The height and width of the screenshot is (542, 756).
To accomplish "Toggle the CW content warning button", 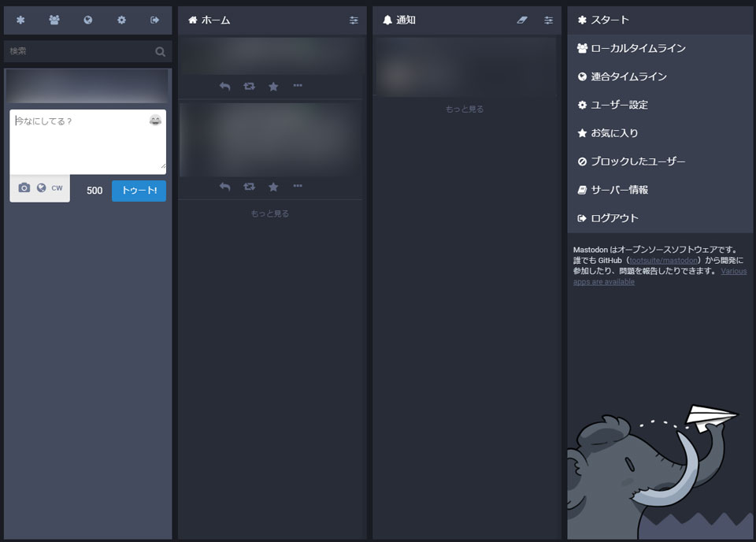I will pyautogui.click(x=57, y=188).
